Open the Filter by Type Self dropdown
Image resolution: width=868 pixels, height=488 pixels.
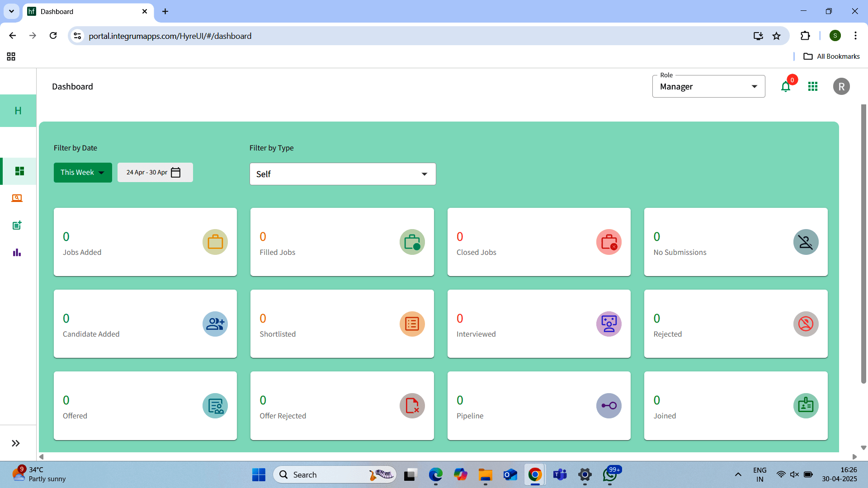[x=343, y=174]
